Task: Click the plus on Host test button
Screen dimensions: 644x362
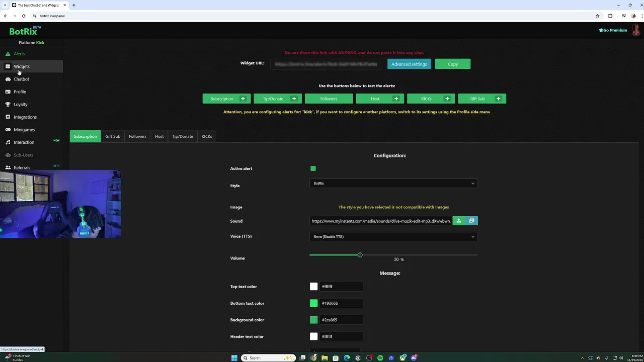Action: [x=396, y=99]
